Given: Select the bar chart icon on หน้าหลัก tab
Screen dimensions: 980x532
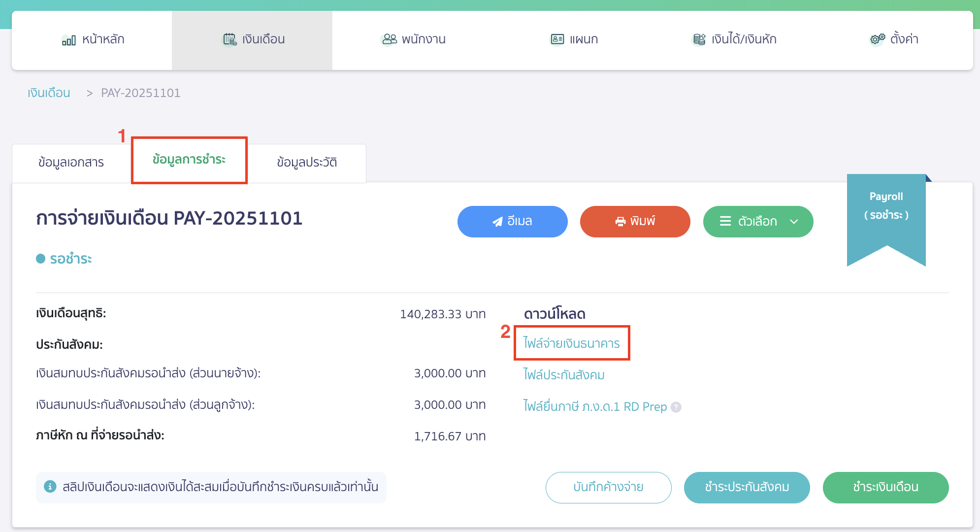Looking at the screenshot, I should point(69,39).
